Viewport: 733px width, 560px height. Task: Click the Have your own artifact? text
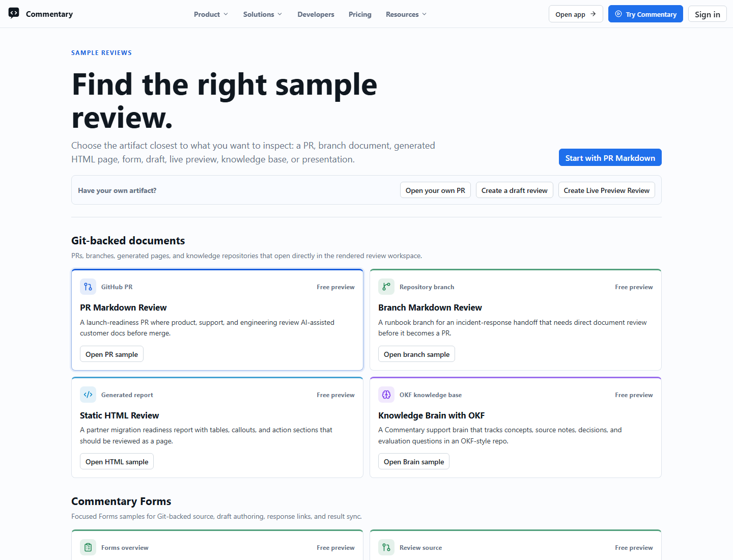117,190
